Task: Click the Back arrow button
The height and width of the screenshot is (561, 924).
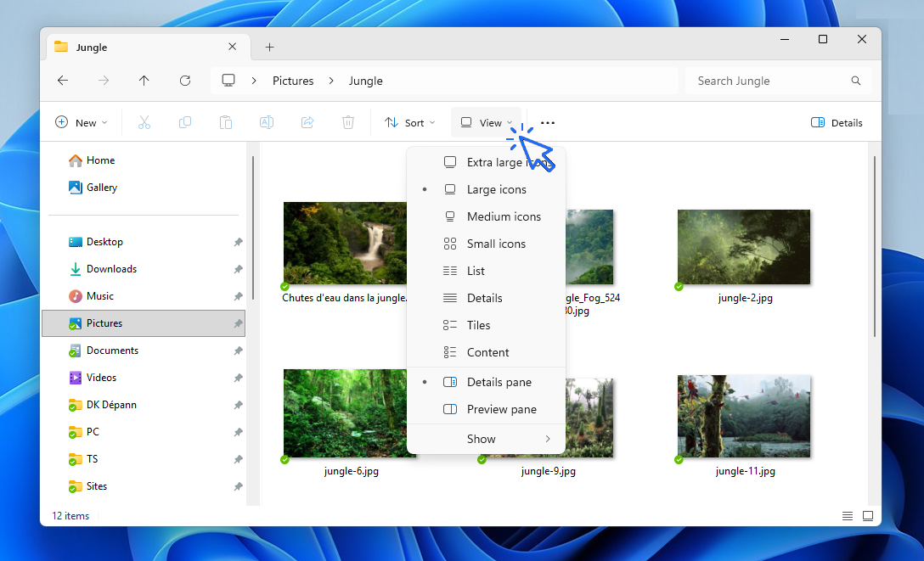Action: (x=63, y=81)
